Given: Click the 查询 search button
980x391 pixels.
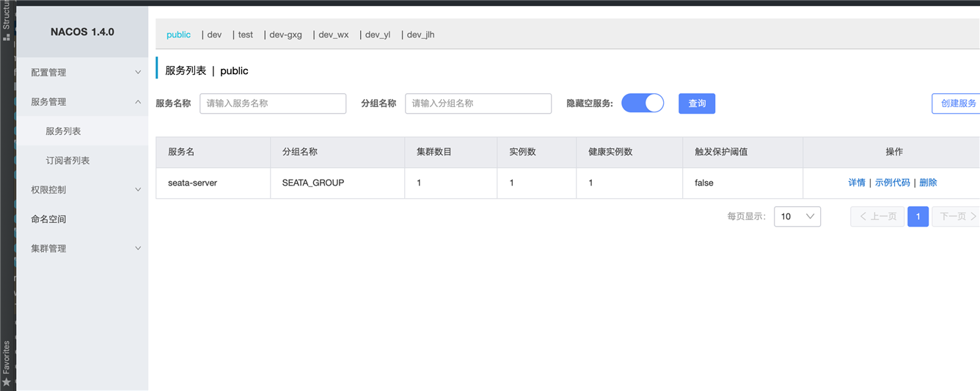Looking at the screenshot, I should tap(697, 103).
